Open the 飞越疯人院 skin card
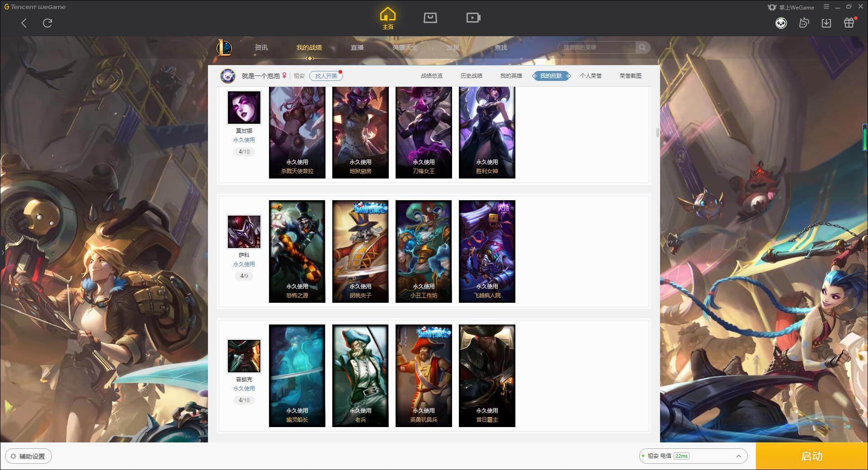 [487, 251]
